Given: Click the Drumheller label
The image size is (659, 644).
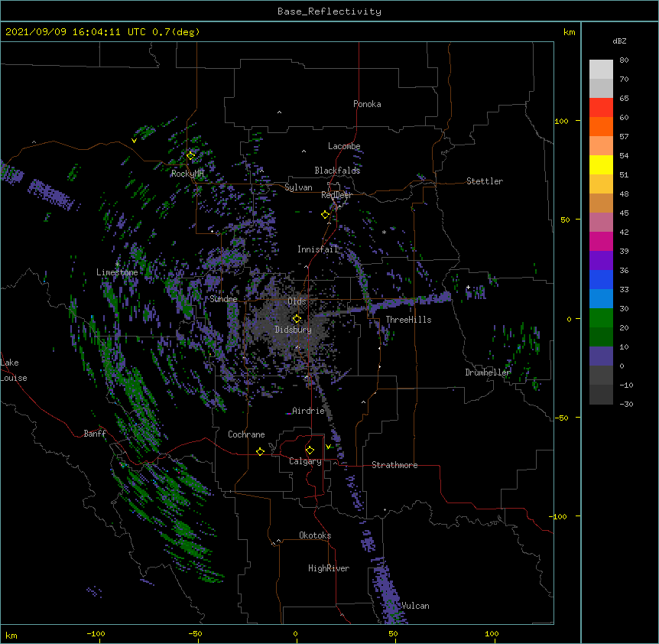Looking at the screenshot, I should (x=488, y=372).
